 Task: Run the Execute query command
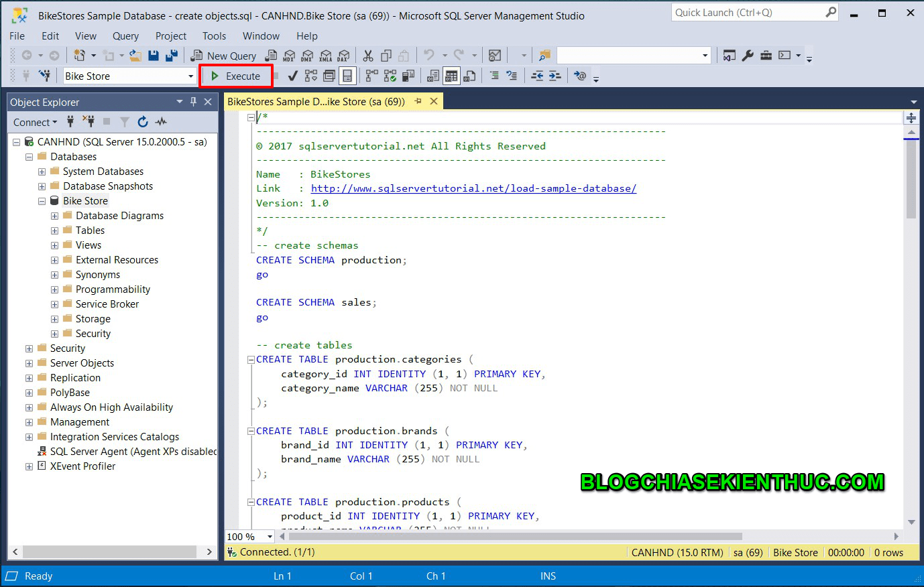(x=236, y=76)
